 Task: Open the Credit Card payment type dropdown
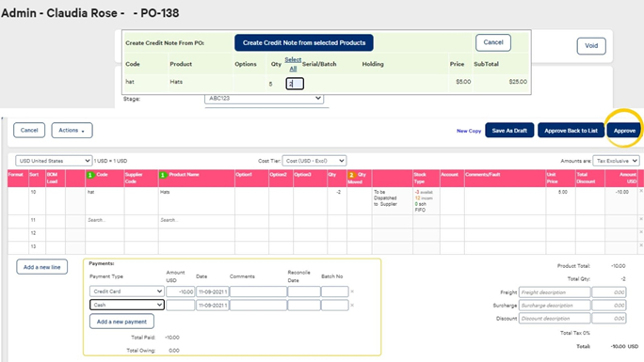(127, 291)
